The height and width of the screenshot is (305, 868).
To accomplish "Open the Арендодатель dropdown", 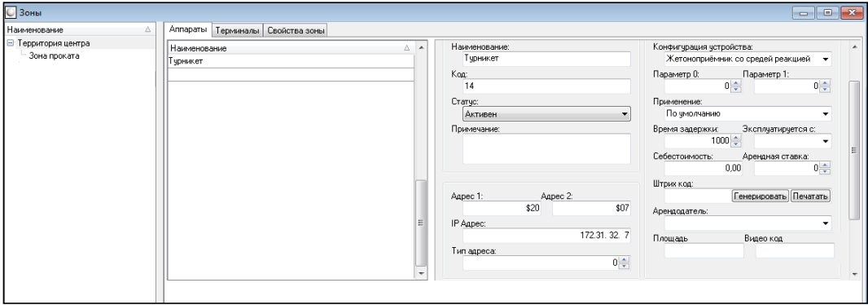I will [x=747, y=223].
